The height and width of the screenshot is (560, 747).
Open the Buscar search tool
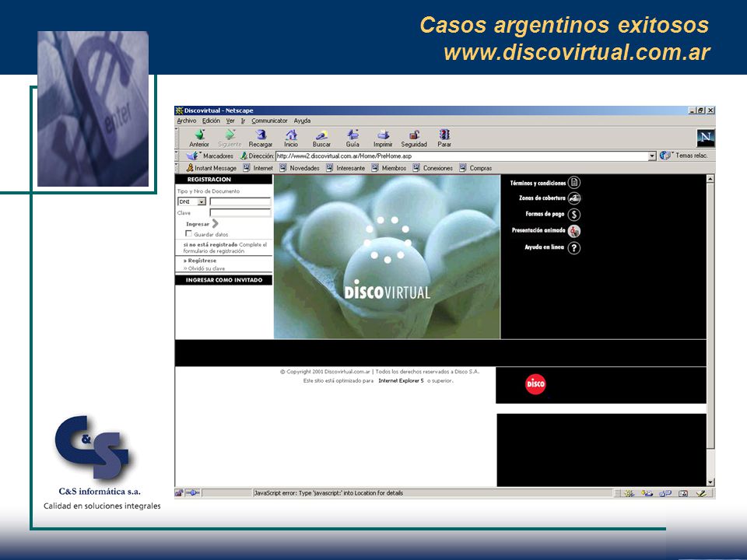pyautogui.click(x=321, y=138)
